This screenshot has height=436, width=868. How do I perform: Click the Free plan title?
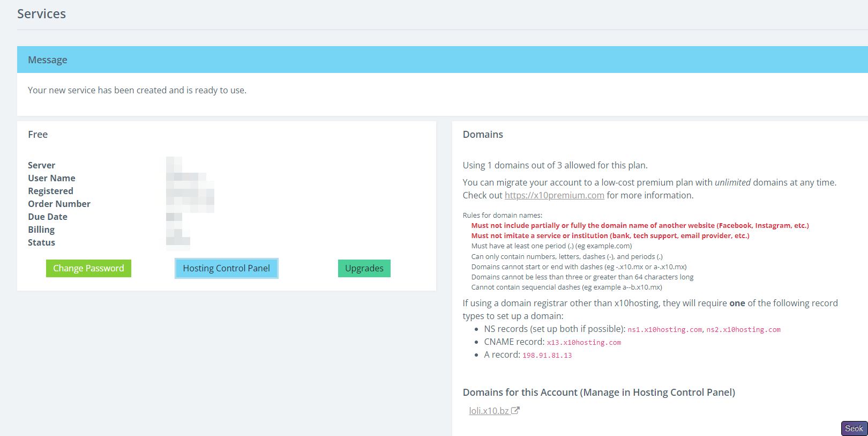[38, 135]
